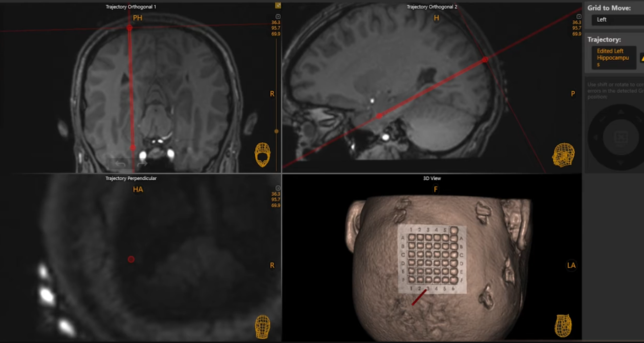Click head orientation icon in Trajectory Orthogonal 1
Screen dimensions: 644x343
click(x=262, y=155)
